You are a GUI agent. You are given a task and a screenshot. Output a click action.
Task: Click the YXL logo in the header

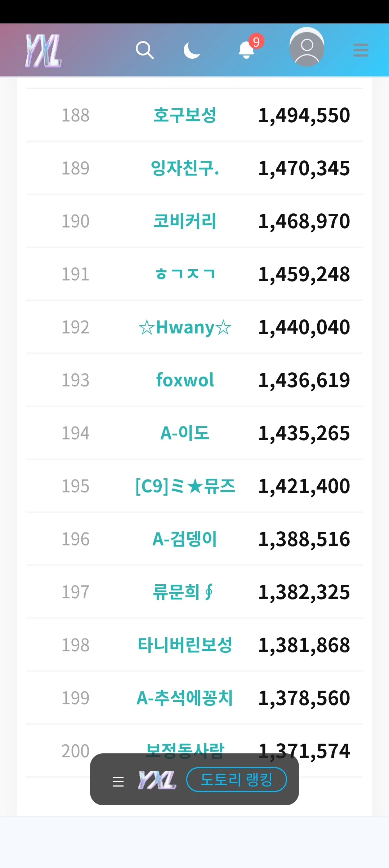[x=43, y=50]
